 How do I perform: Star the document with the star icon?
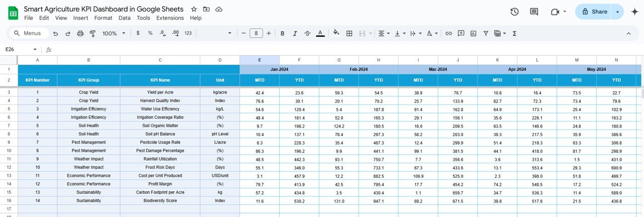coord(194,9)
